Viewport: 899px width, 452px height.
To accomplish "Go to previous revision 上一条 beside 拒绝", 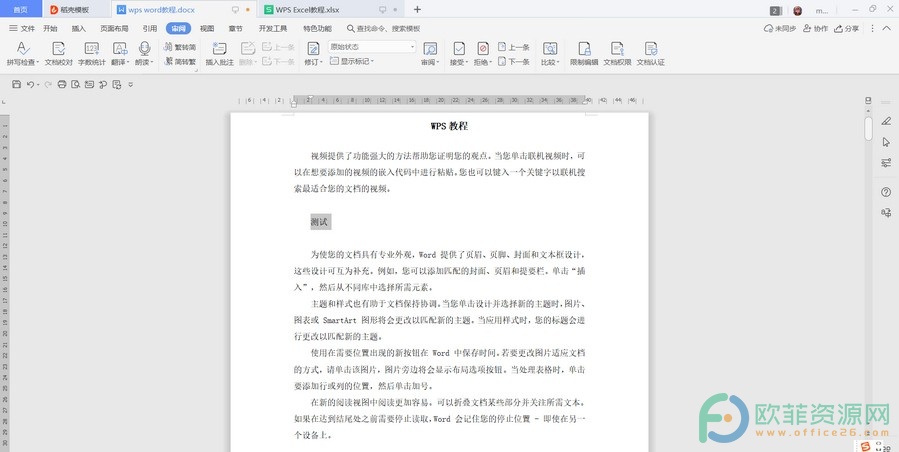I will (x=514, y=47).
